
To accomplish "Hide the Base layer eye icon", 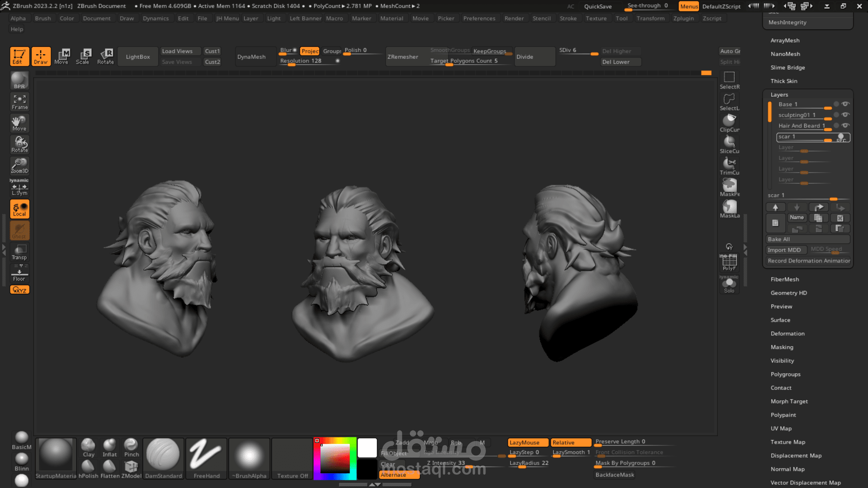I will pos(845,104).
